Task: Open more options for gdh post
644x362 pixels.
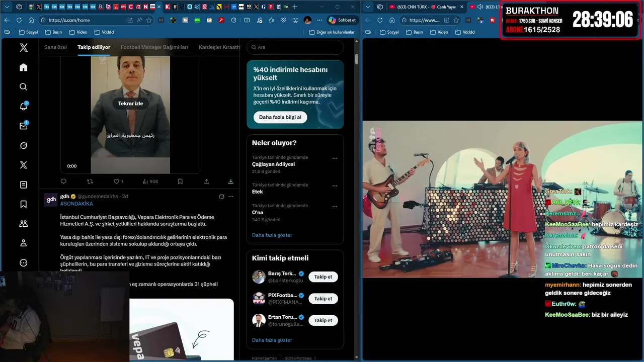Action: pos(231,197)
